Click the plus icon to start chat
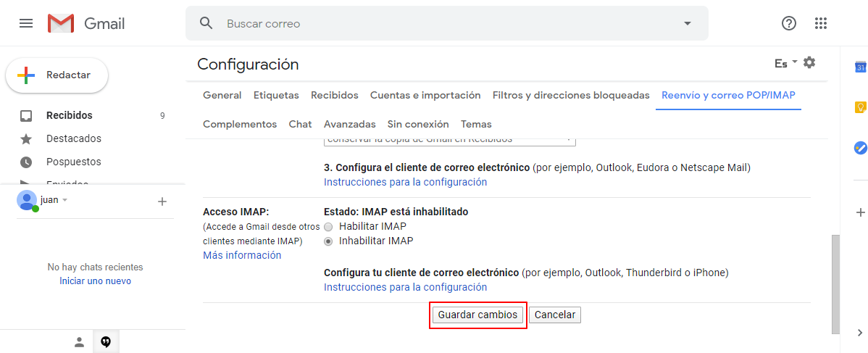This screenshot has height=353, width=868. pyautogui.click(x=162, y=202)
